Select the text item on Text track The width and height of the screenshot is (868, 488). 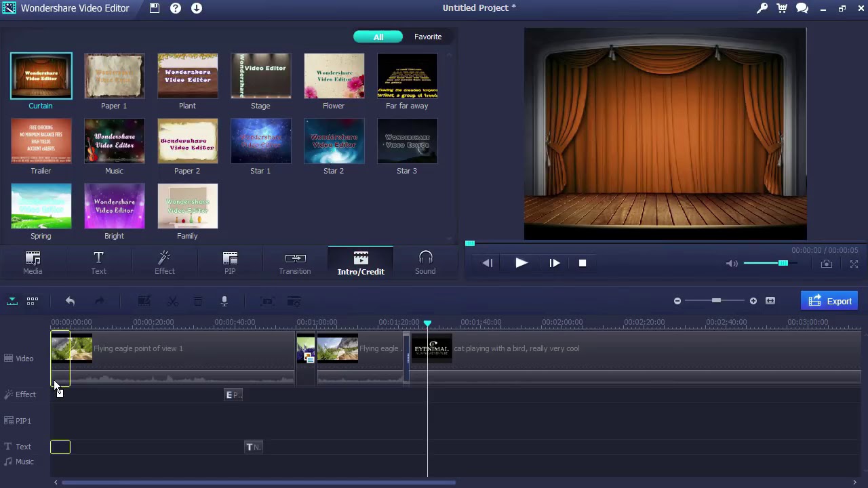tap(254, 447)
